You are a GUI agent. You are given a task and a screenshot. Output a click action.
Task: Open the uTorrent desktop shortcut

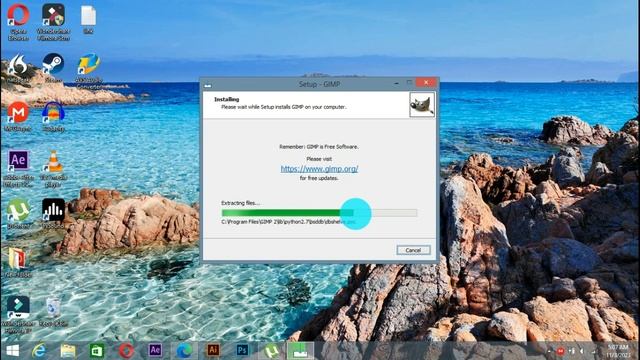(x=18, y=213)
